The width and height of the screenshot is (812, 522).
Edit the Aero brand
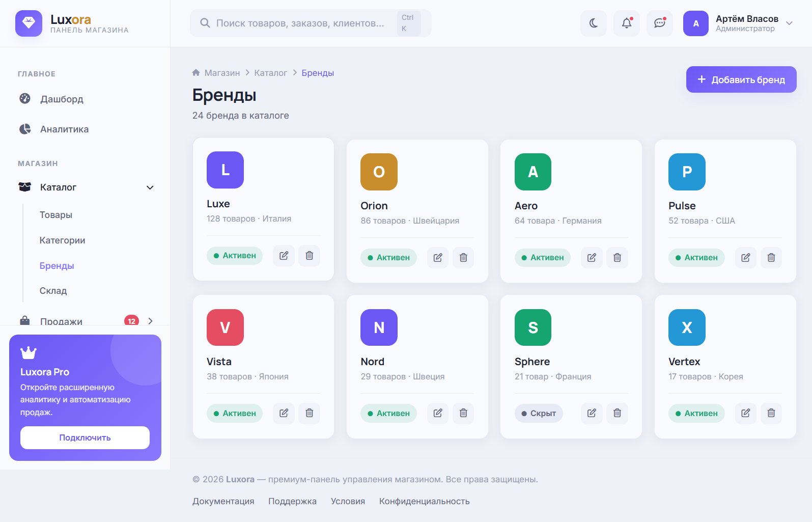(x=592, y=258)
